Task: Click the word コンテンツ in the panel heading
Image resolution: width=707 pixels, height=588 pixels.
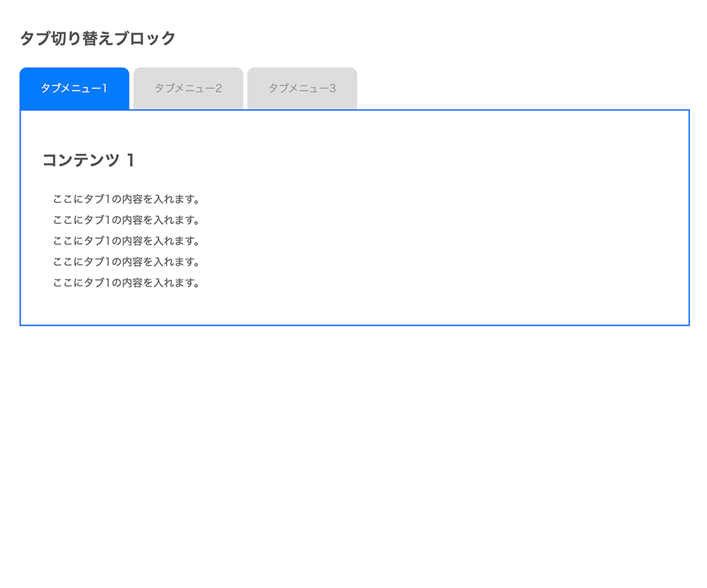Action: click(81, 160)
